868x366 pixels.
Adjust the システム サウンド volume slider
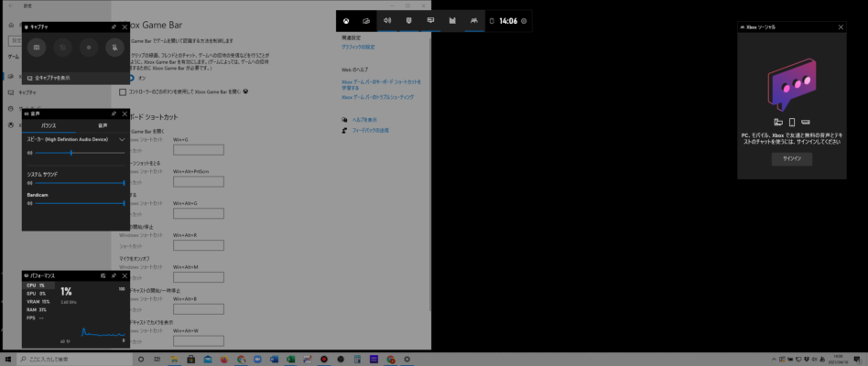coord(80,182)
